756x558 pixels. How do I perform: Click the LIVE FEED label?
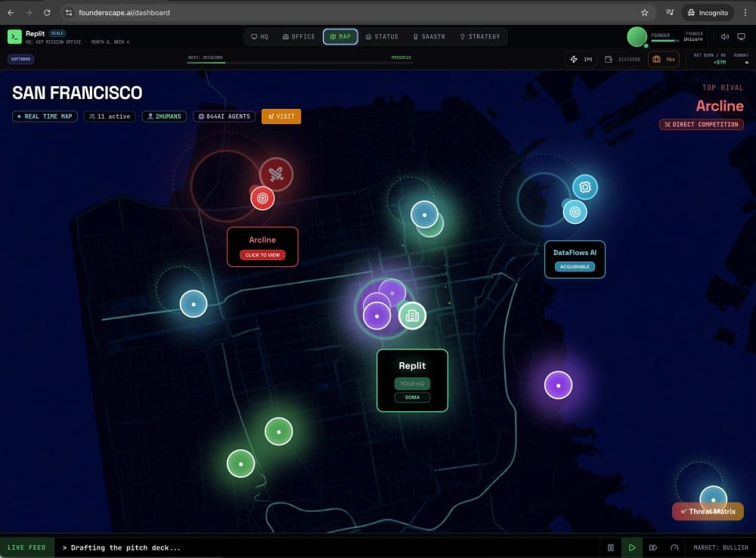coord(26,547)
